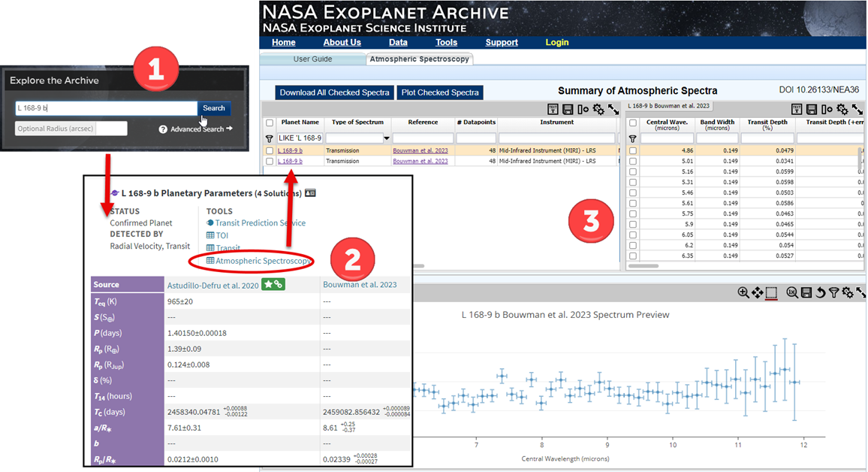Screen dimensions: 868x472
Task: Click green star badge beside Astudillo-Defru et al. 2020
Action: (x=273, y=284)
